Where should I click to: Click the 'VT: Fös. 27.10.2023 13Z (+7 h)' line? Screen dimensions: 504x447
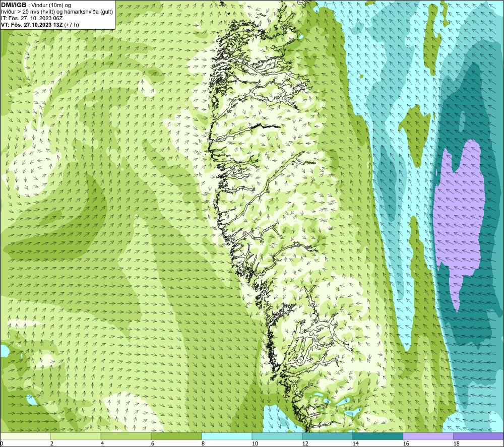(x=40, y=25)
